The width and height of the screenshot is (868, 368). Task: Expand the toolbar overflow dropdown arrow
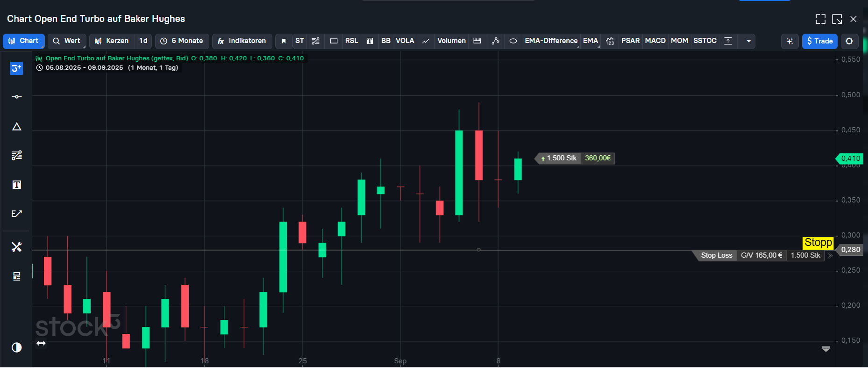click(x=748, y=41)
